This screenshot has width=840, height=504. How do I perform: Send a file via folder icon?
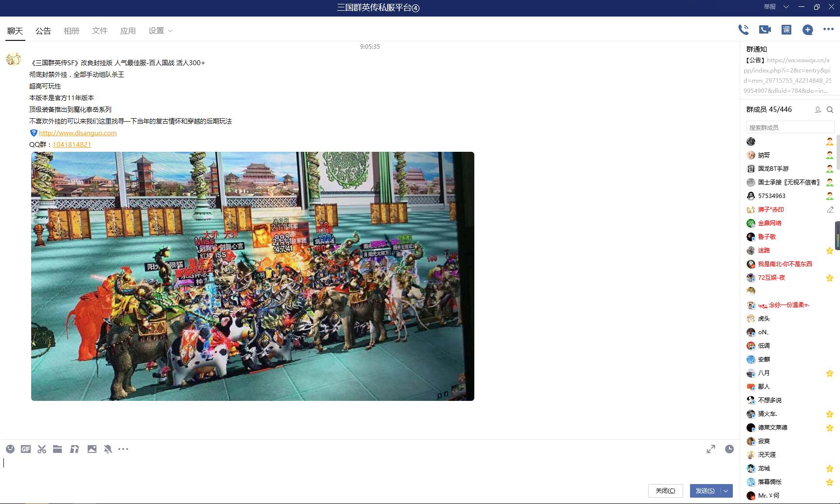coord(57,449)
